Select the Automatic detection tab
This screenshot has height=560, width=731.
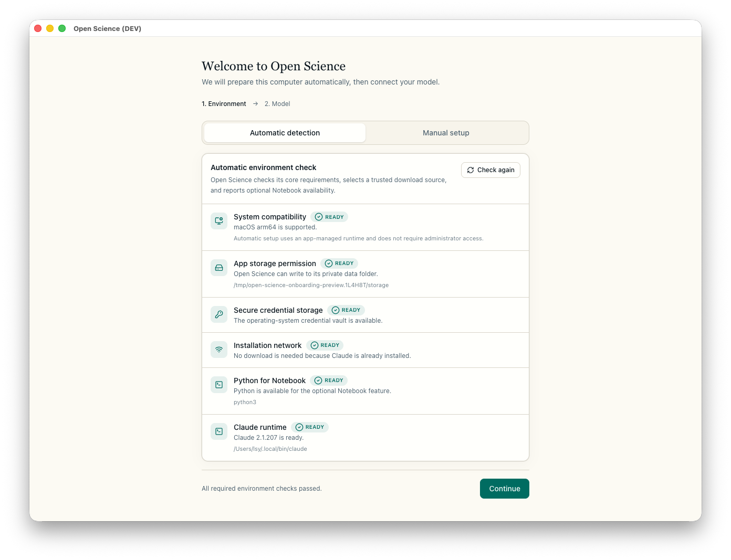click(285, 133)
